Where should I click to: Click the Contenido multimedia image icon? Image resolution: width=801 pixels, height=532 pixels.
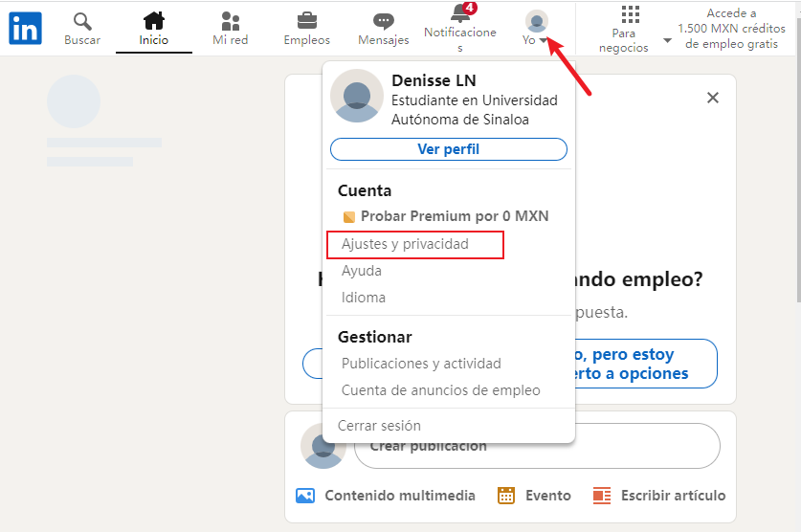coord(305,496)
